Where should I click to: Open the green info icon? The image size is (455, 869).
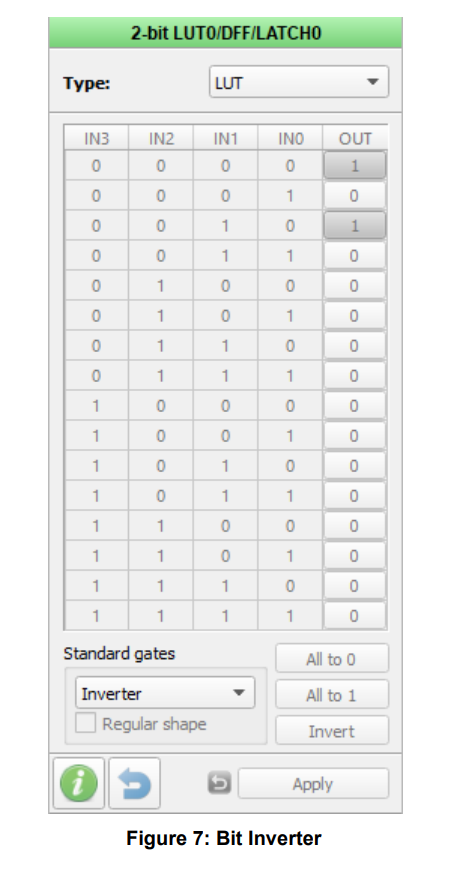pyautogui.click(x=79, y=784)
